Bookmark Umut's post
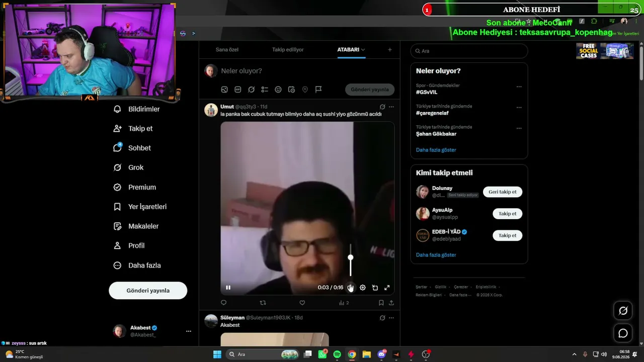 click(x=381, y=303)
